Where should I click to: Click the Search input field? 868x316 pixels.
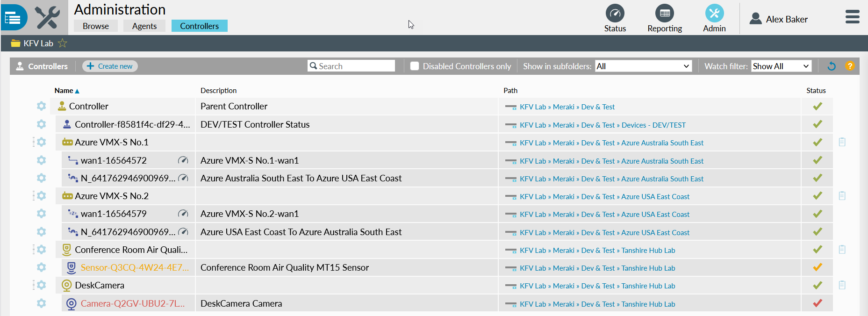351,66
